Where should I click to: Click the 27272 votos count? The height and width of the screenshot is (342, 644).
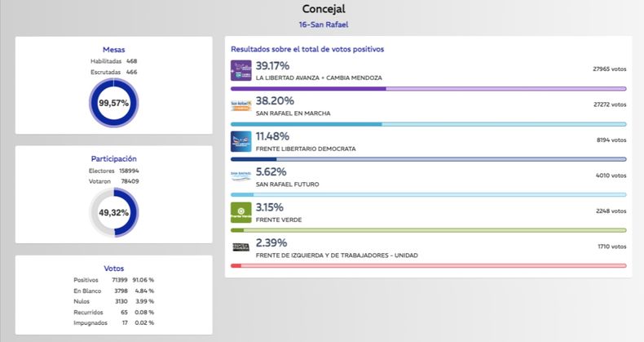609,104
